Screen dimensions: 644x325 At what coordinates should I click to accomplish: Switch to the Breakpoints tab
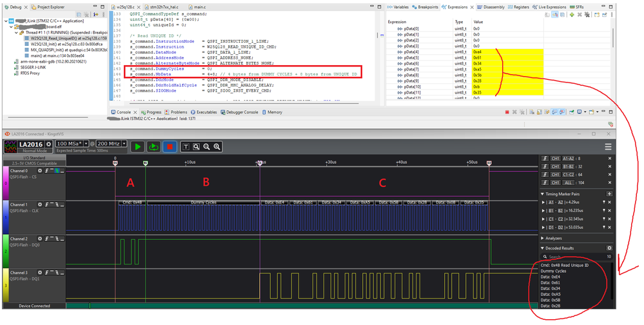[425, 7]
